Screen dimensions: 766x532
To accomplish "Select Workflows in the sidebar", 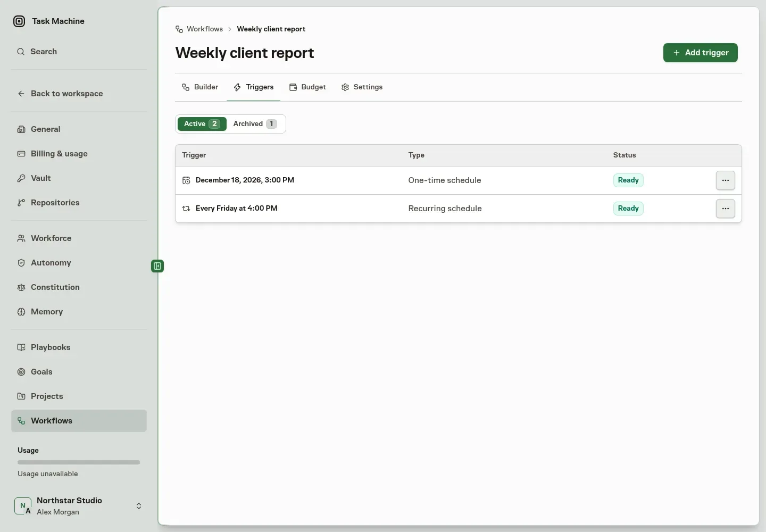I will (79, 421).
